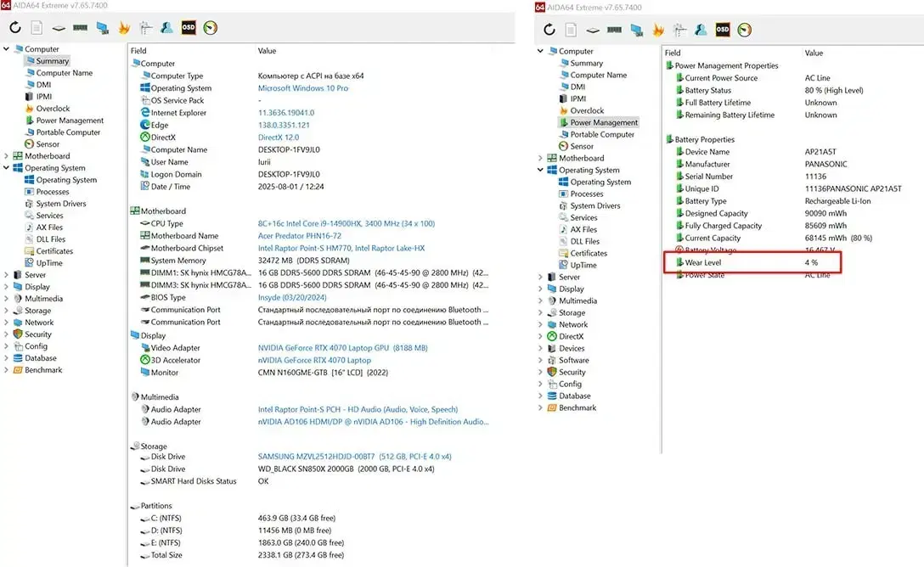This screenshot has width=924, height=567.
Task: Click Field column header in left window
Action: coord(138,51)
